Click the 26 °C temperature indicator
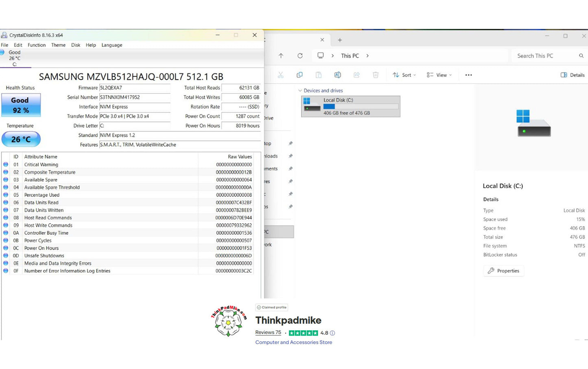This screenshot has height=369, width=588. pos(21,139)
